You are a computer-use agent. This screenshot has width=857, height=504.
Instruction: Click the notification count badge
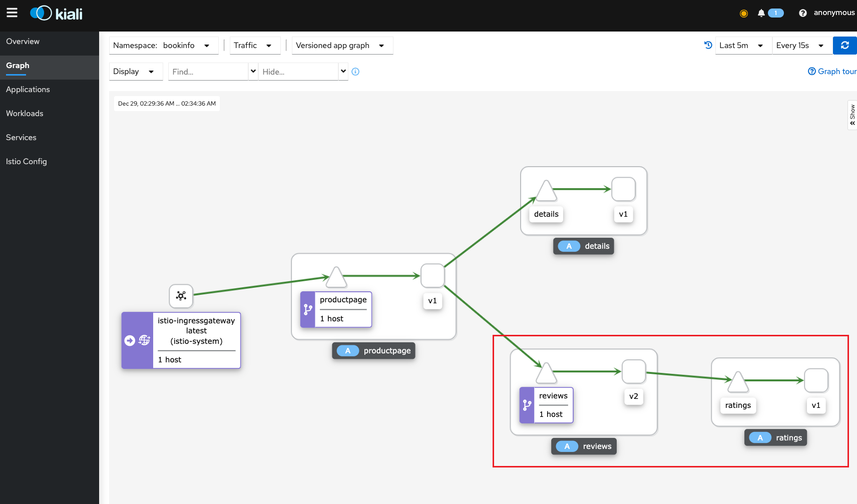pos(775,13)
